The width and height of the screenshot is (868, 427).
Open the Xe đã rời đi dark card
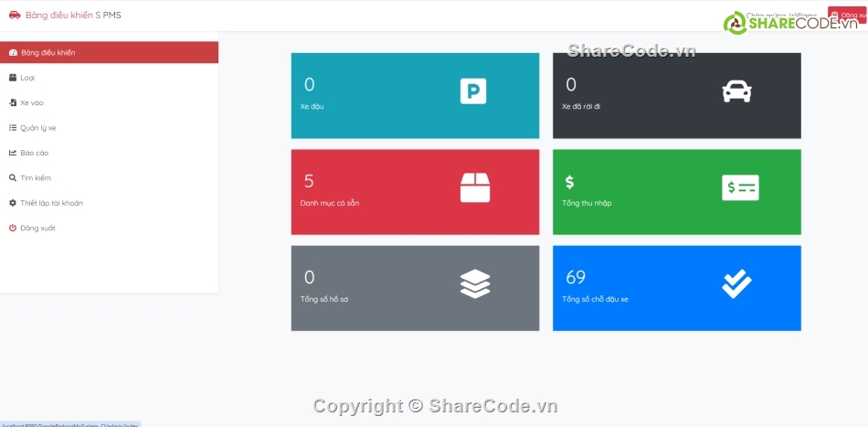(x=677, y=96)
